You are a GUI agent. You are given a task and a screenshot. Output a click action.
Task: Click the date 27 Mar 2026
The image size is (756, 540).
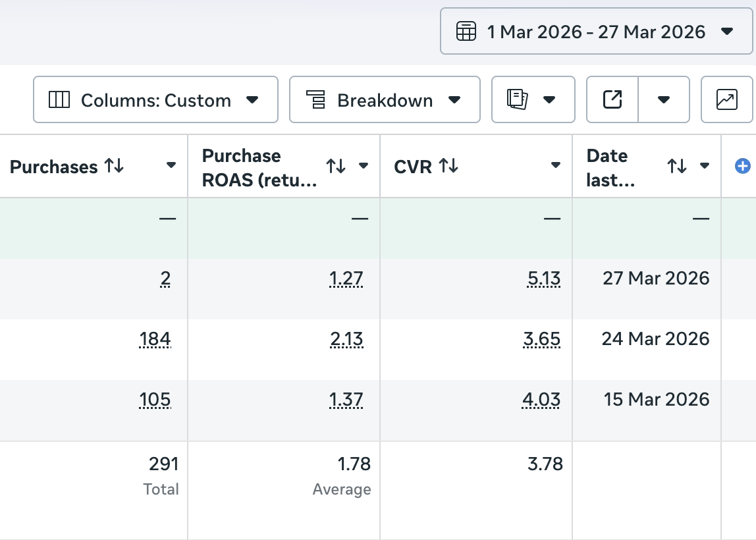[656, 278]
